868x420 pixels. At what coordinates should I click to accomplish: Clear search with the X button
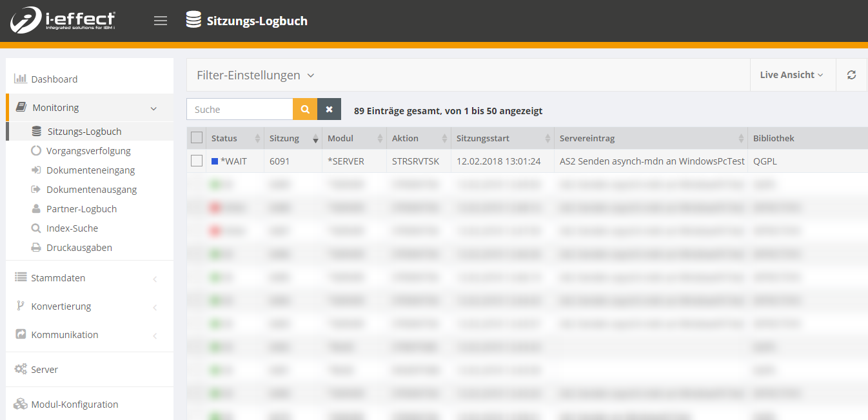coord(329,110)
